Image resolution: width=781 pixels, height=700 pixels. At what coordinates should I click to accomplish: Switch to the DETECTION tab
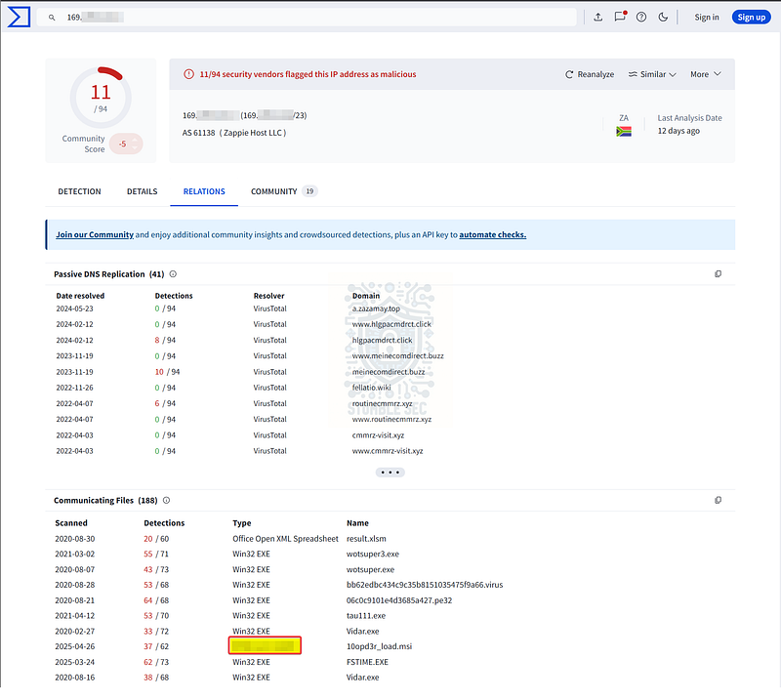pyautogui.click(x=80, y=191)
